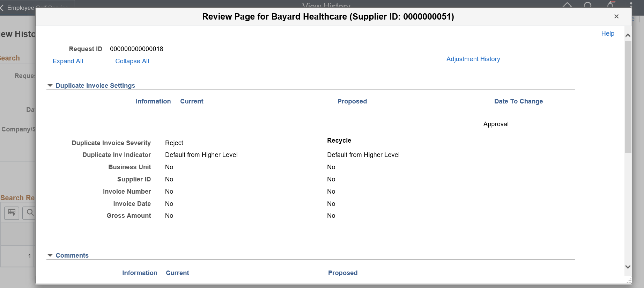
Task: Click the Home icon in header
Action: pyautogui.click(x=567, y=5)
